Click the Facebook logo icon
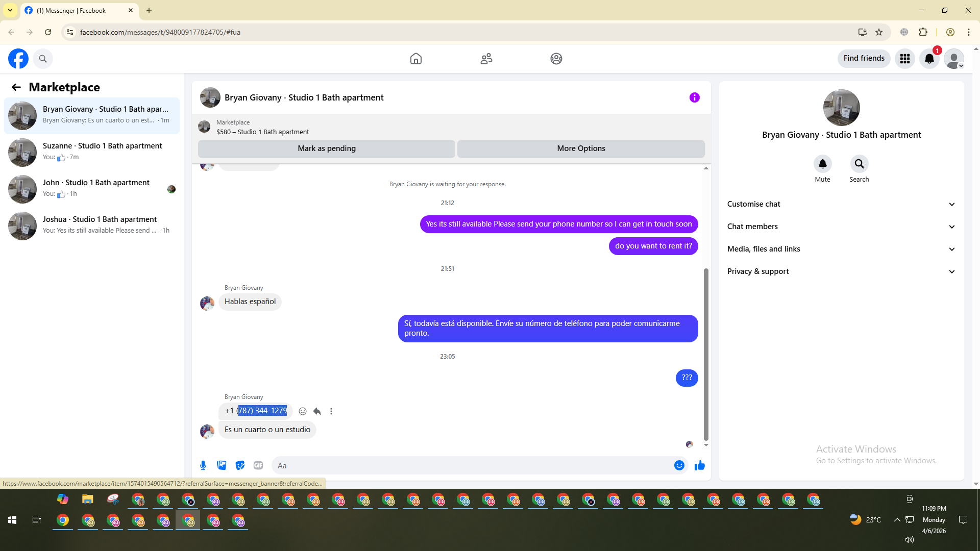Screen dimensions: 980x551 pos(18,59)
